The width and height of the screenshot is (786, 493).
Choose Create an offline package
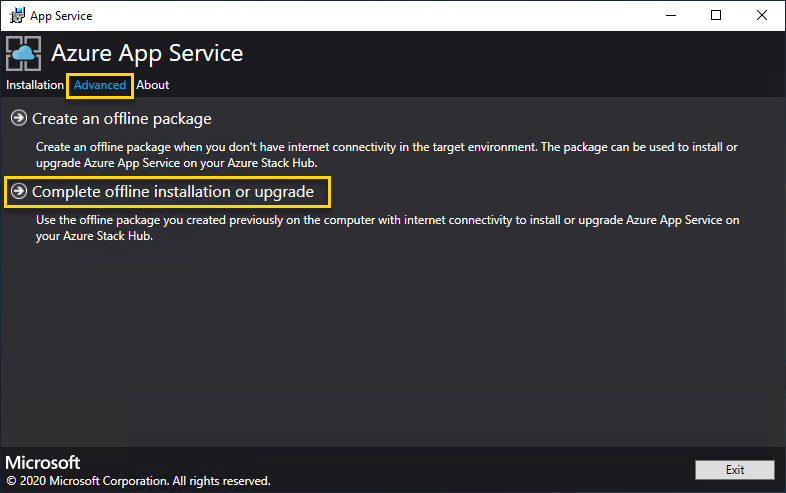121,119
